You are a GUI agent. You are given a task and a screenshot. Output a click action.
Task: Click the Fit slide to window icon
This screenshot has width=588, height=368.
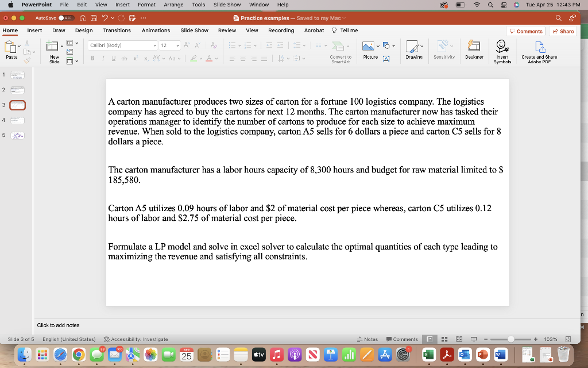pos(568,339)
